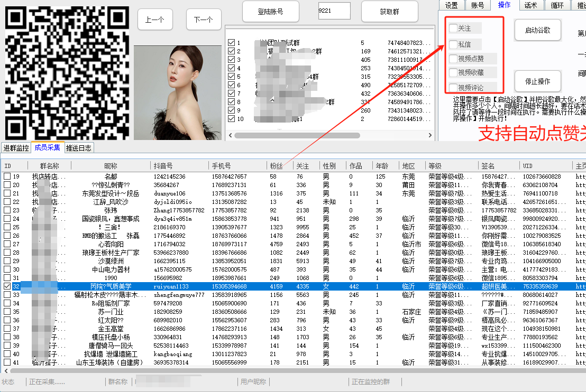Screen dimensions: 586x392
Task: Uncheck row 32 in the member list
Action: coord(7,286)
